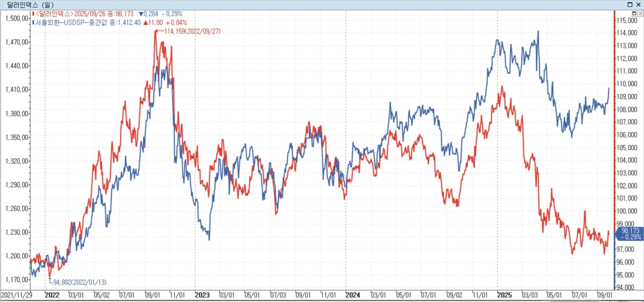
Task: Select the red 달러인덱스 legend marker
Action: (x=33, y=14)
